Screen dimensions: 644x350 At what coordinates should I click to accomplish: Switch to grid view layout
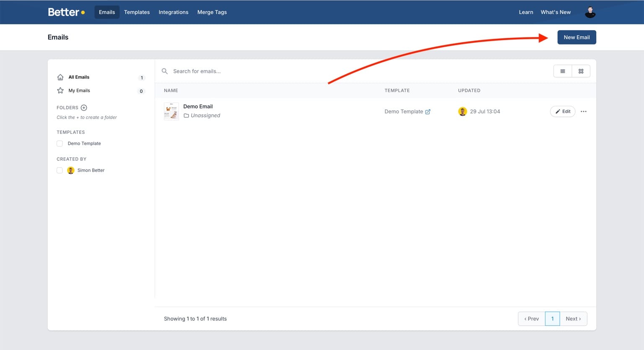(581, 71)
